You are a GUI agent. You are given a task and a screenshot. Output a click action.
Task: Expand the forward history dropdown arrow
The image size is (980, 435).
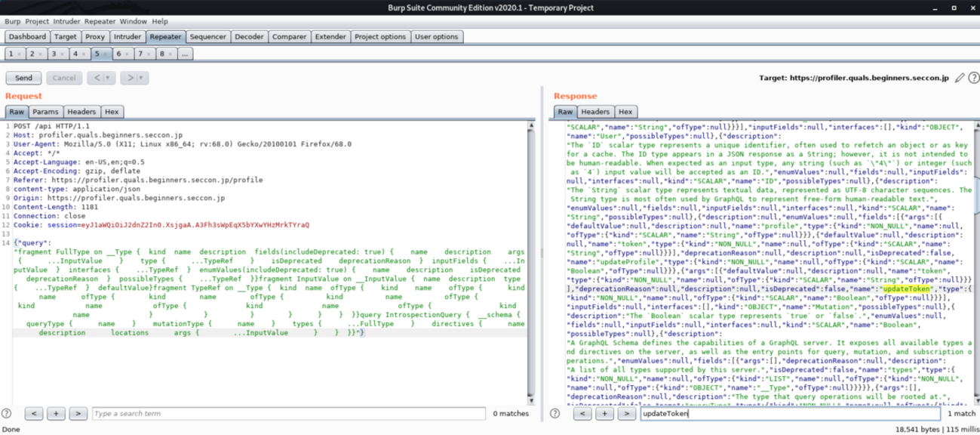tap(141, 78)
